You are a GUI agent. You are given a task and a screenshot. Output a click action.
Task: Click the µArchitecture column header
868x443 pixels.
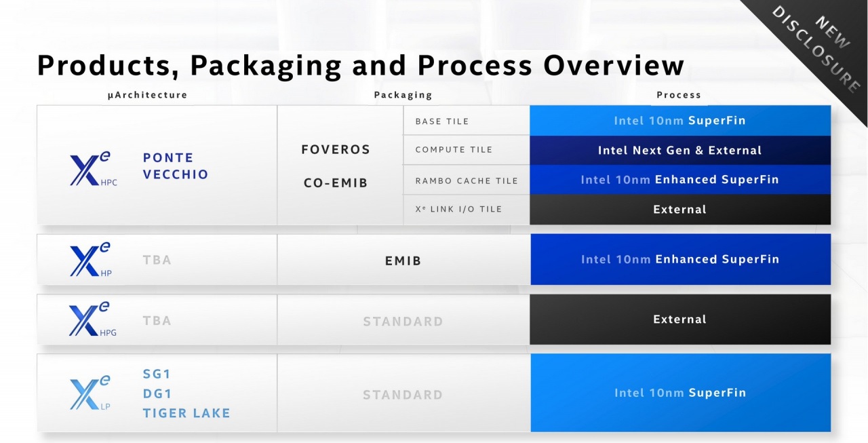click(x=147, y=95)
